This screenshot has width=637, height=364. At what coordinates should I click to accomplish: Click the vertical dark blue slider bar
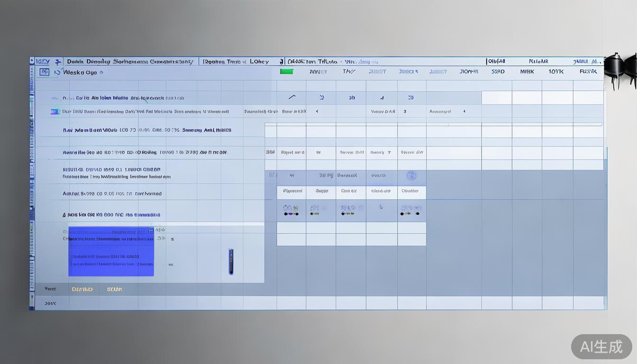[230, 261]
